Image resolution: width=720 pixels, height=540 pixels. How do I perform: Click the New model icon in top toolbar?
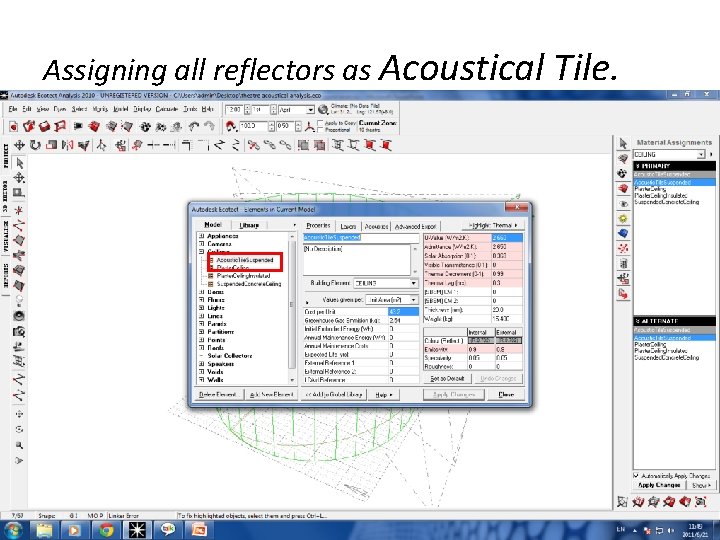(13, 126)
